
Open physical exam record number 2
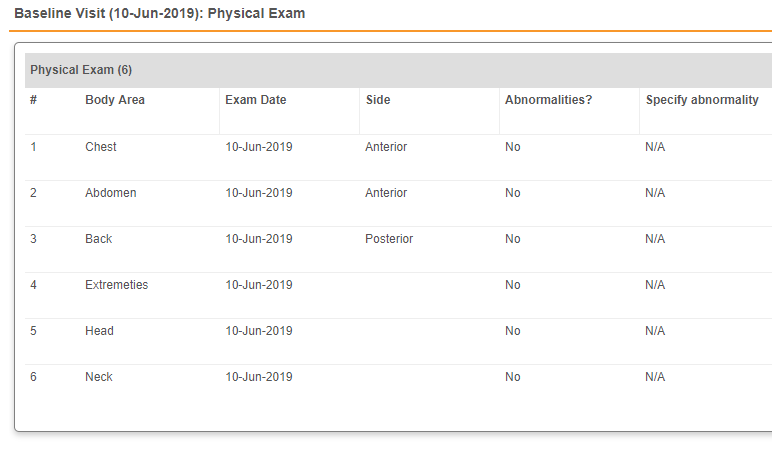click(x=33, y=193)
